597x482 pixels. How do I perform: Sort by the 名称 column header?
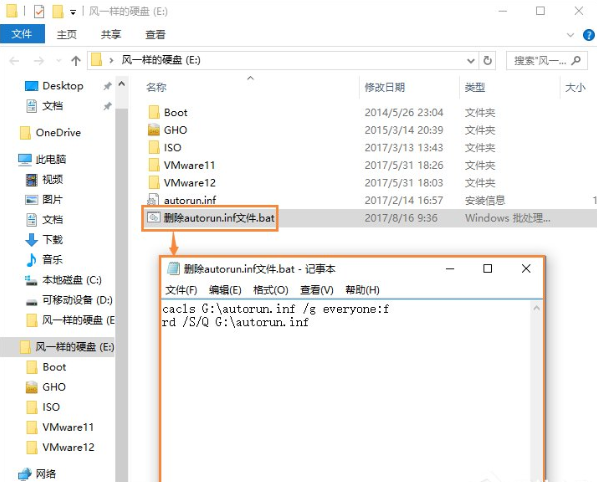[x=156, y=87]
